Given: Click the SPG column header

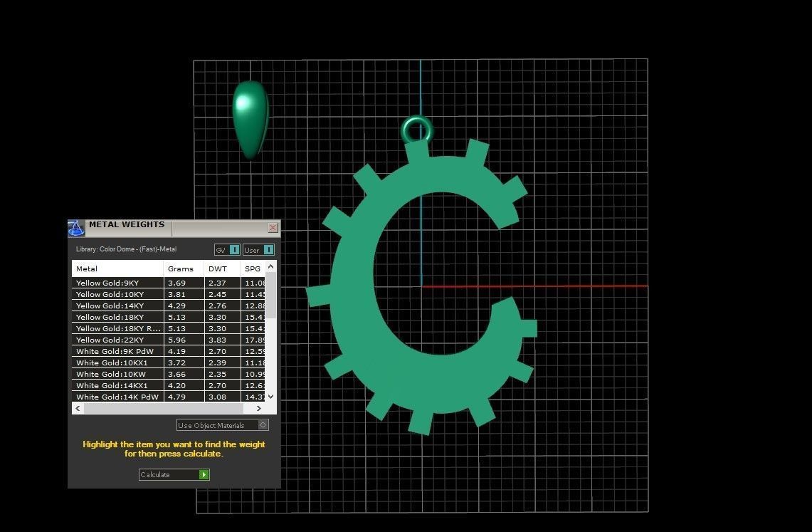Looking at the screenshot, I should click(x=253, y=268).
